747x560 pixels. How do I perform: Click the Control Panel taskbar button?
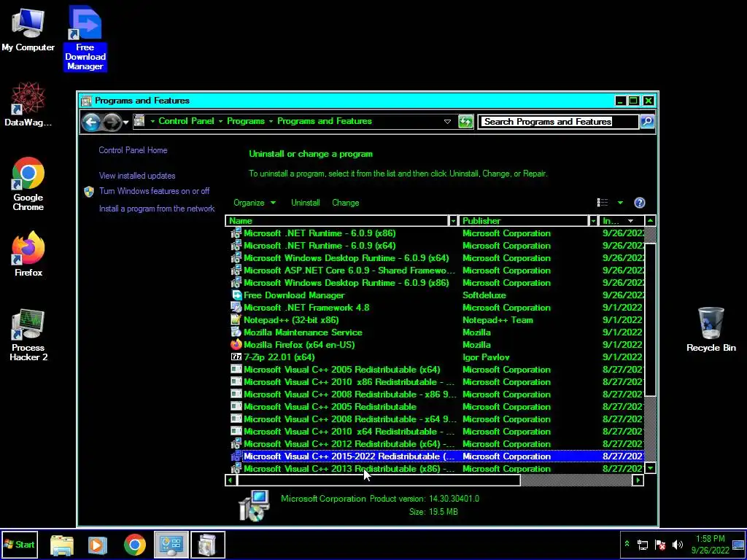[x=171, y=545]
